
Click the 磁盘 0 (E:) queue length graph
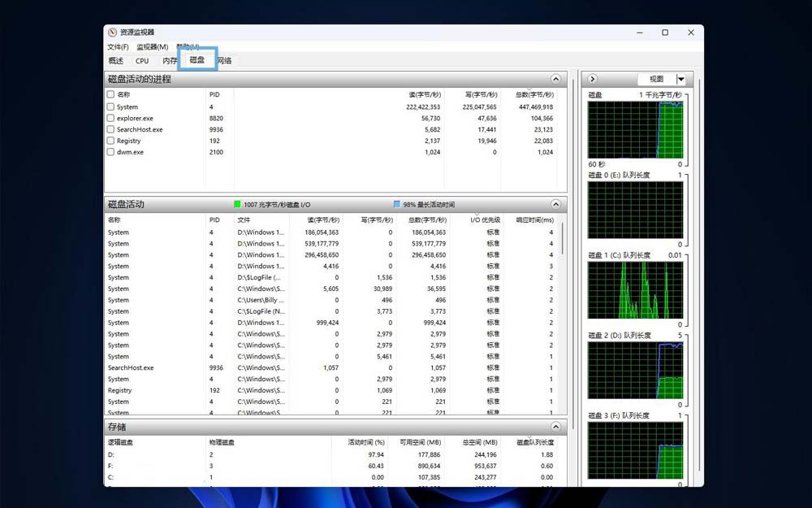tap(636, 210)
